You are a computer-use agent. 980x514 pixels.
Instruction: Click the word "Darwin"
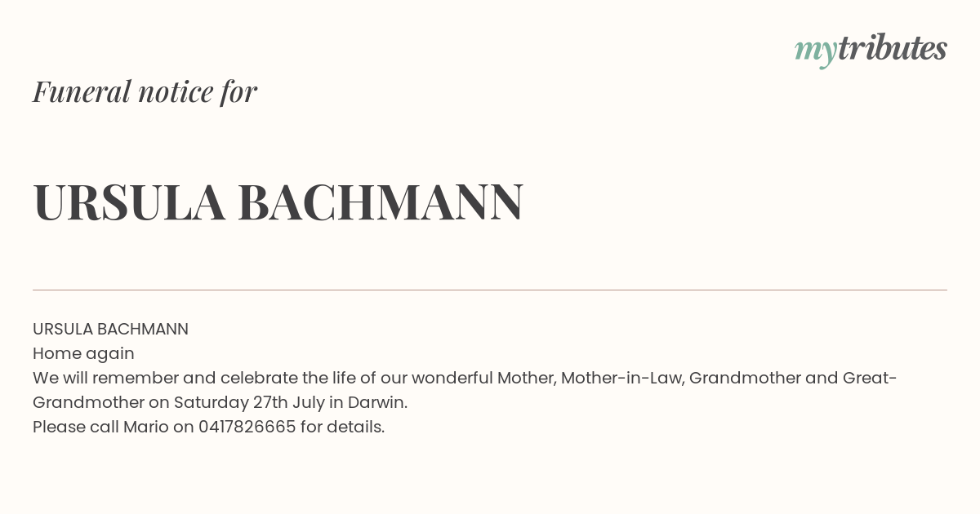click(377, 402)
